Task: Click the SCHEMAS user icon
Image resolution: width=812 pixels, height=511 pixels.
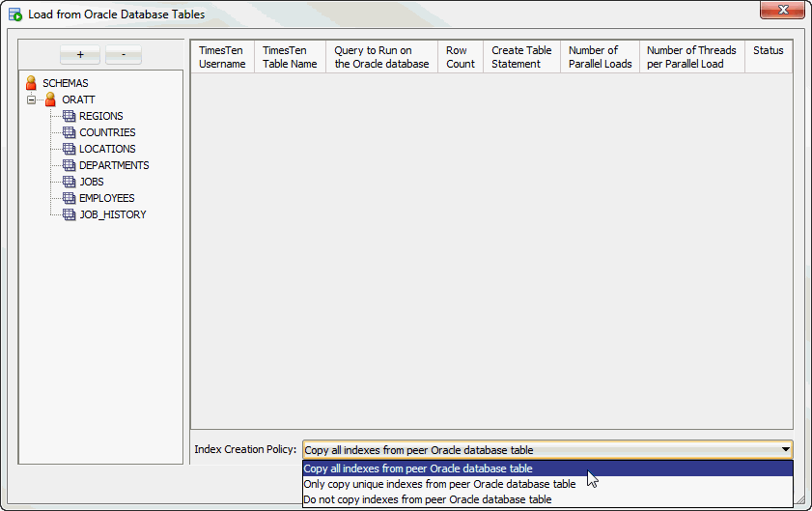Action: (31, 83)
